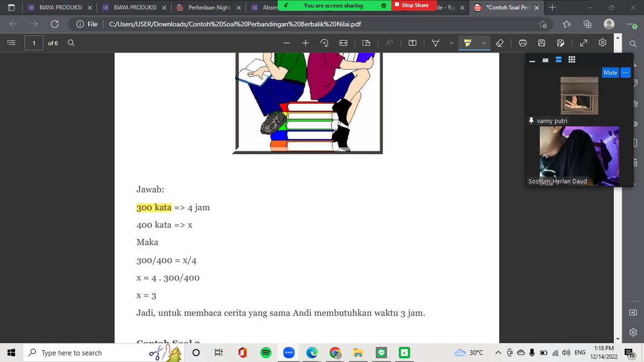Open Spotify from taskbar

point(265,353)
